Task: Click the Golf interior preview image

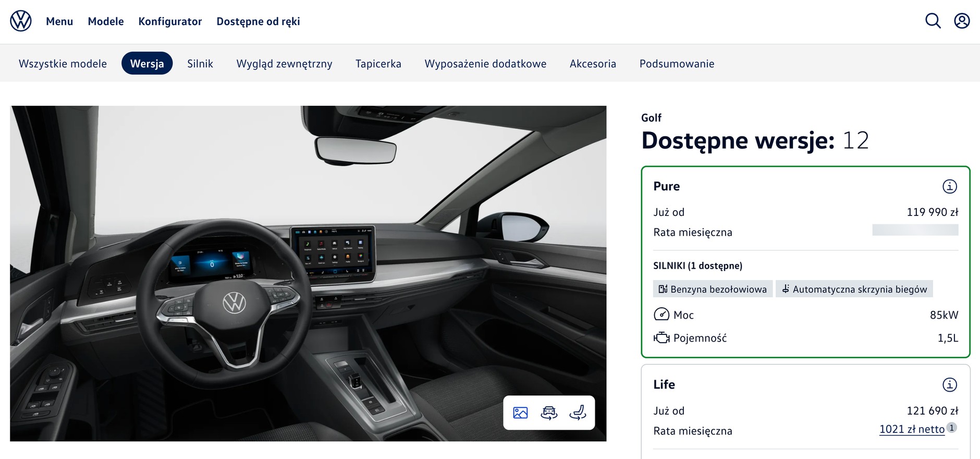Action: coord(308,273)
